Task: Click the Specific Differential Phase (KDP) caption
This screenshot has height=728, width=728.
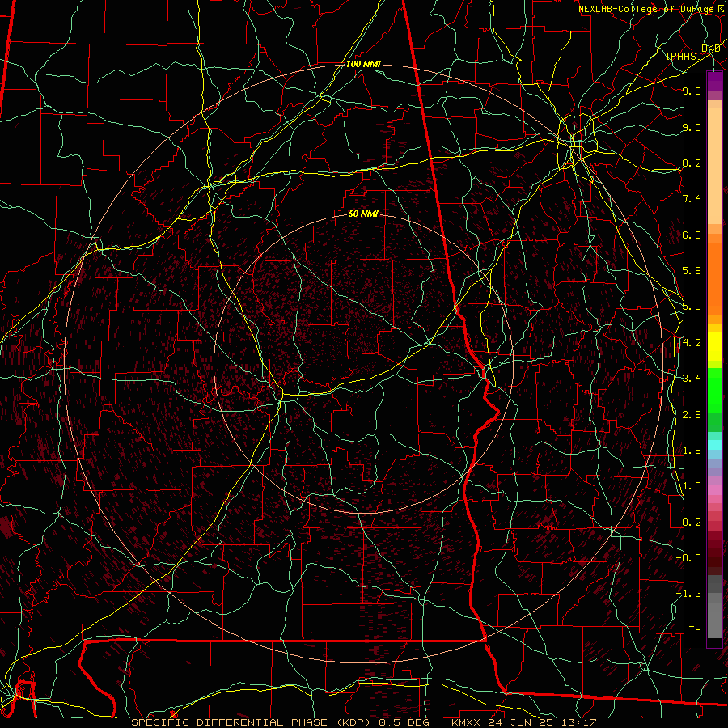Action: 253,722
